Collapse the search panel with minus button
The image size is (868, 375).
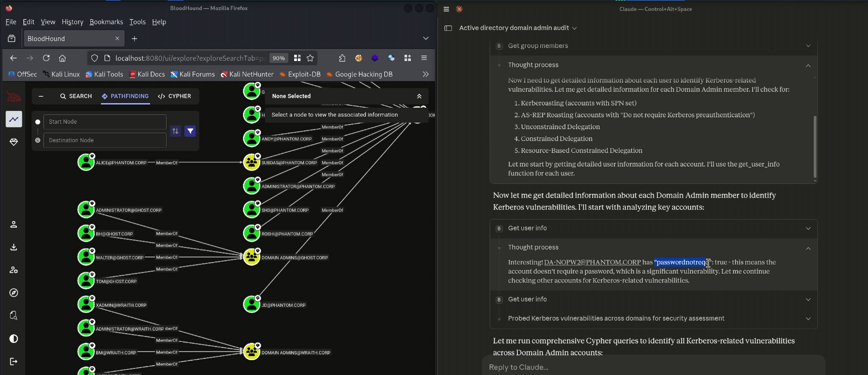41,96
